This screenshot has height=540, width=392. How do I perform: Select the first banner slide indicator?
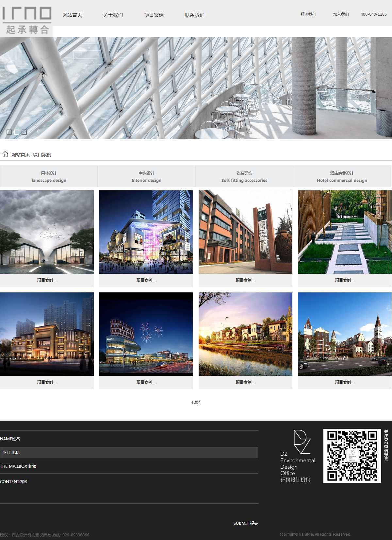pyautogui.click(x=9, y=132)
